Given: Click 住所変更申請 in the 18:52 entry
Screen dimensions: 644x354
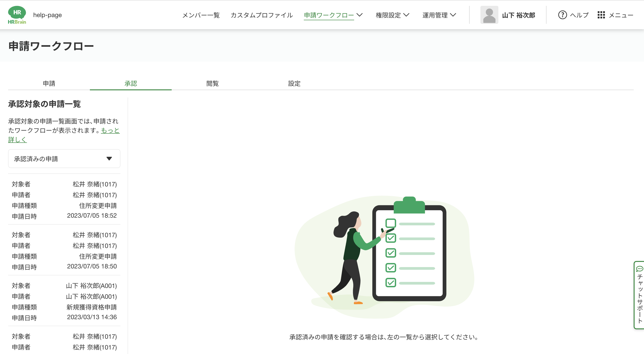Looking at the screenshot, I should (98, 206).
